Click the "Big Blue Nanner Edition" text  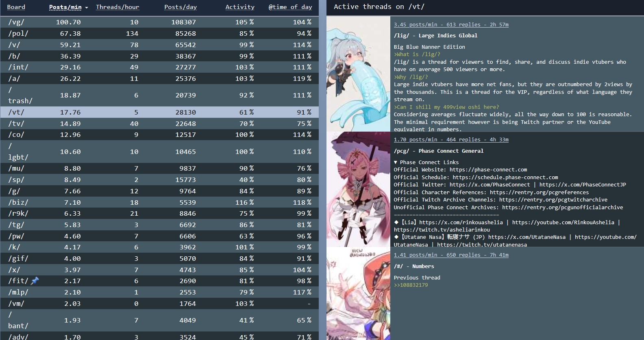click(x=429, y=47)
